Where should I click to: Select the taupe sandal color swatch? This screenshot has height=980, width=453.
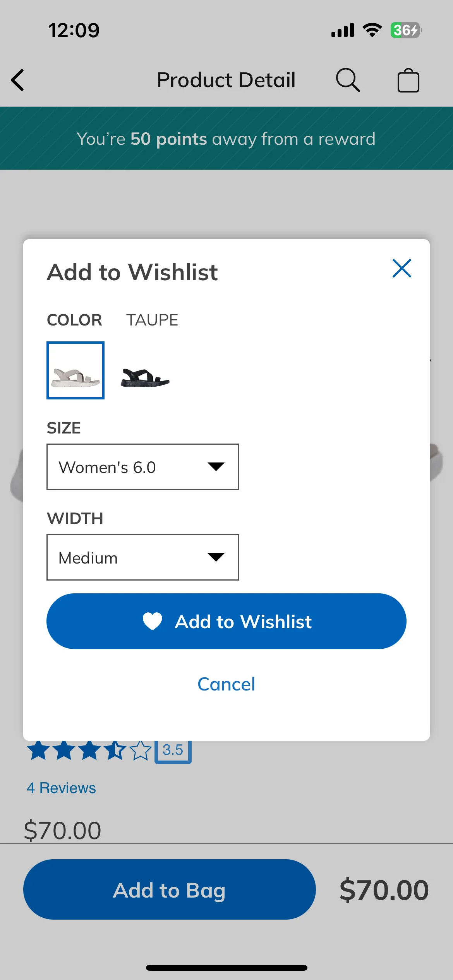click(x=75, y=370)
